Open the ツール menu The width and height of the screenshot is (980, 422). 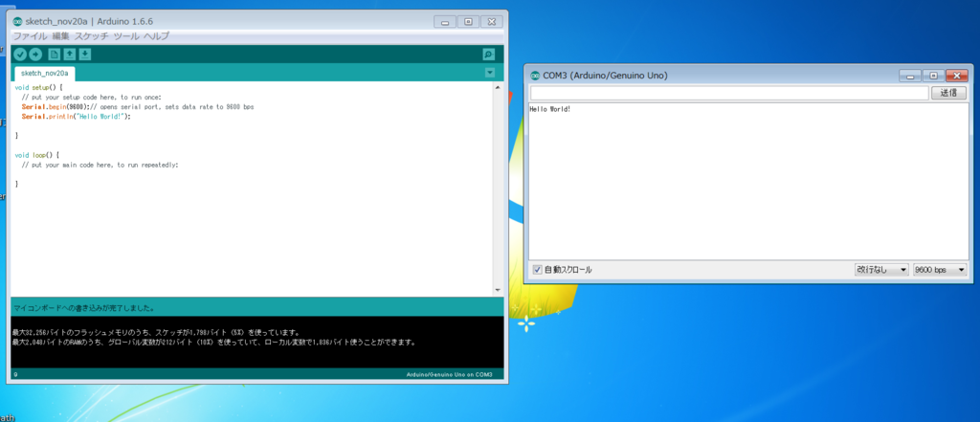coord(126,36)
